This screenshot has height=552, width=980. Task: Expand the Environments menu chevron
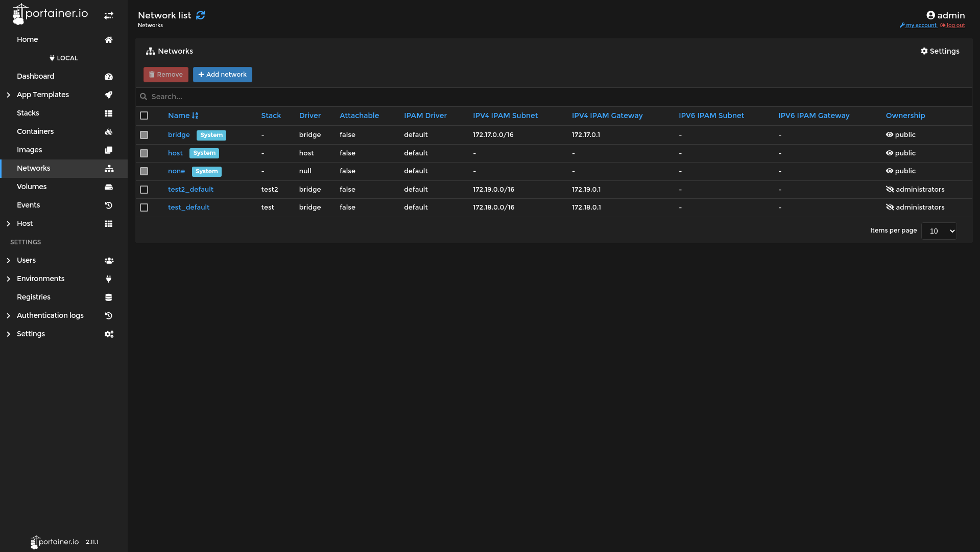pos(8,279)
